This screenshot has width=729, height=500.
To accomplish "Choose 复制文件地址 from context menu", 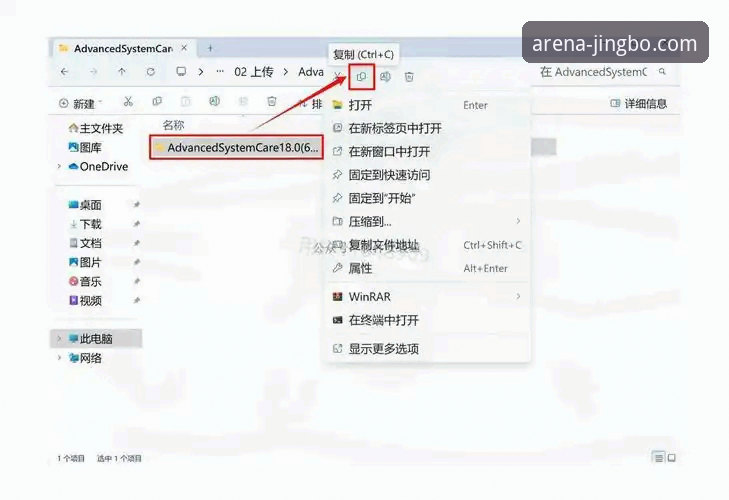I will point(428,245).
